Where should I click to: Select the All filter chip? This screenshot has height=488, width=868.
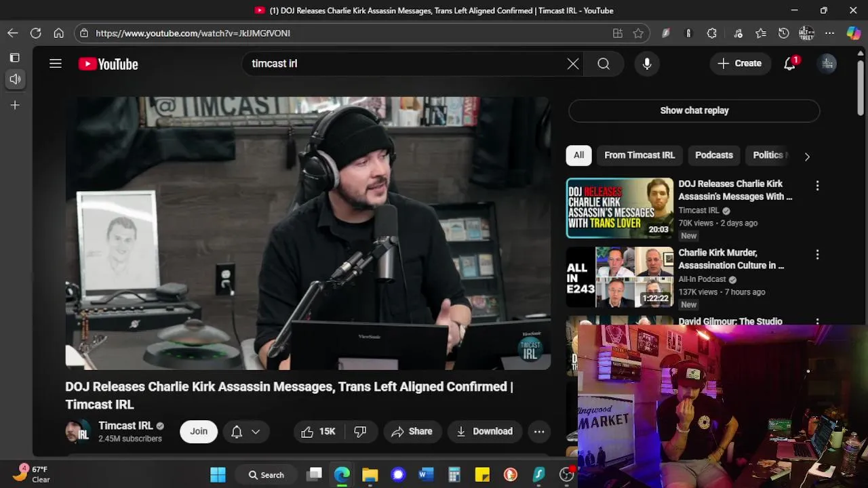click(578, 155)
